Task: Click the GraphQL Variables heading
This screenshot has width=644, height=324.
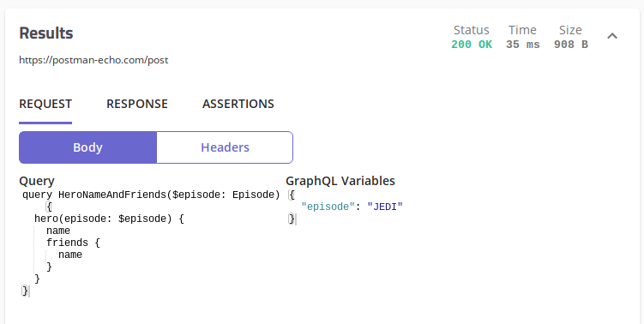Action: (340, 181)
